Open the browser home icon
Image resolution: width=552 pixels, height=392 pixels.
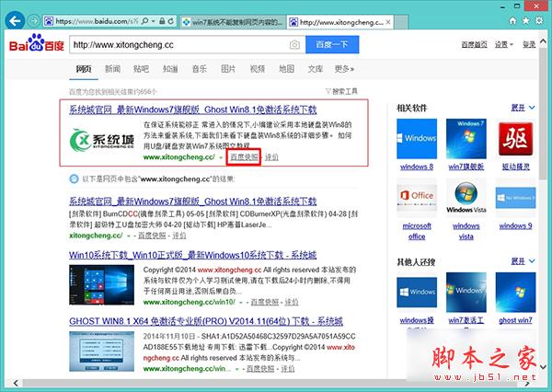tap(513, 21)
